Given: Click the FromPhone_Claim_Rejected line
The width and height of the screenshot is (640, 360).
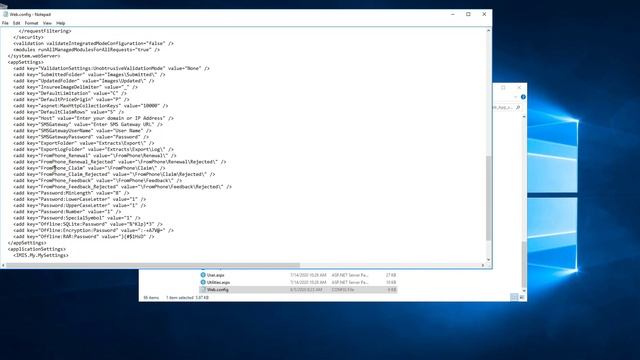Looking at the screenshot, I should click(x=114, y=174).
